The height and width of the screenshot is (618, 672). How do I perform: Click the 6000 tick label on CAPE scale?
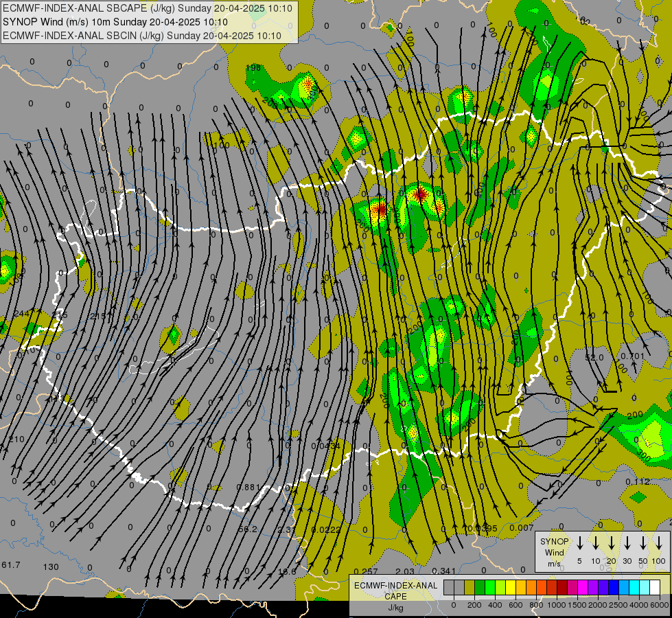(x=660, y=605)
